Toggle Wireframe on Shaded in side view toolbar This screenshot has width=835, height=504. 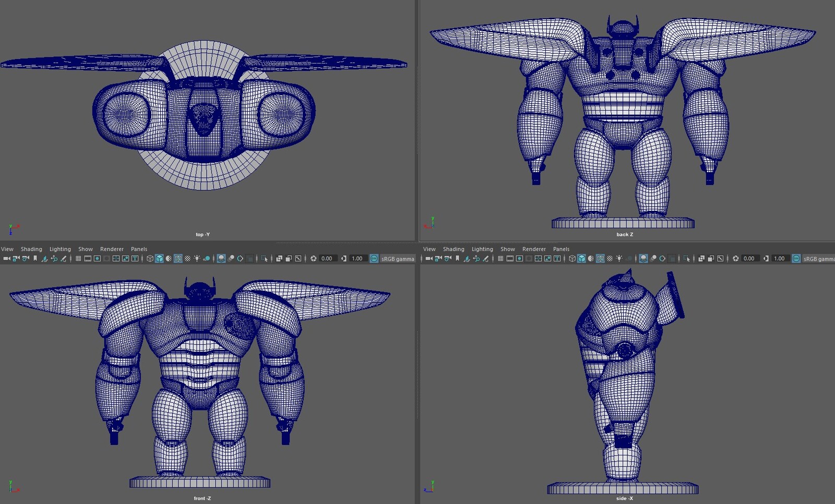pos(600,258)
